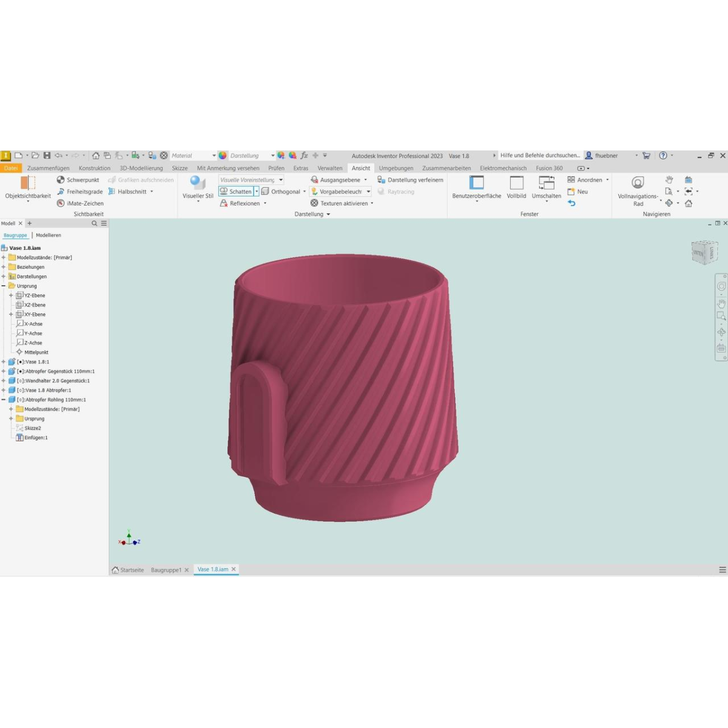Viewport: 728px width, 728px height.
Task: Toggle Texturen aktivieren
Action: click(x=314, y=203)
